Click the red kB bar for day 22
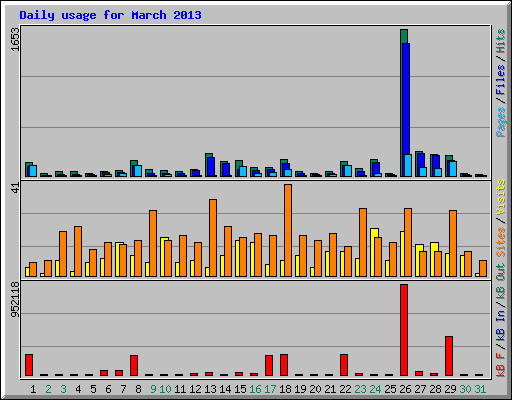The height and width of the screenshot is (400, 512). 344,365
